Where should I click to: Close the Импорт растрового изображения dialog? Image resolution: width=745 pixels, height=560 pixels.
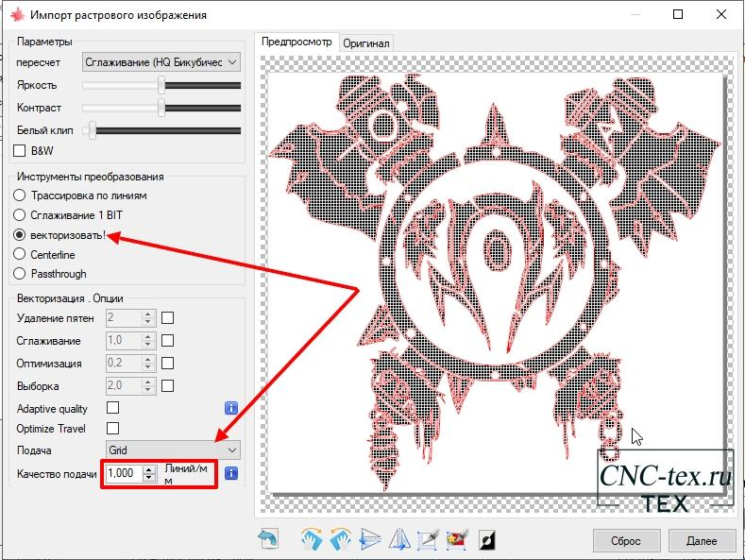[x=721, y=14]
